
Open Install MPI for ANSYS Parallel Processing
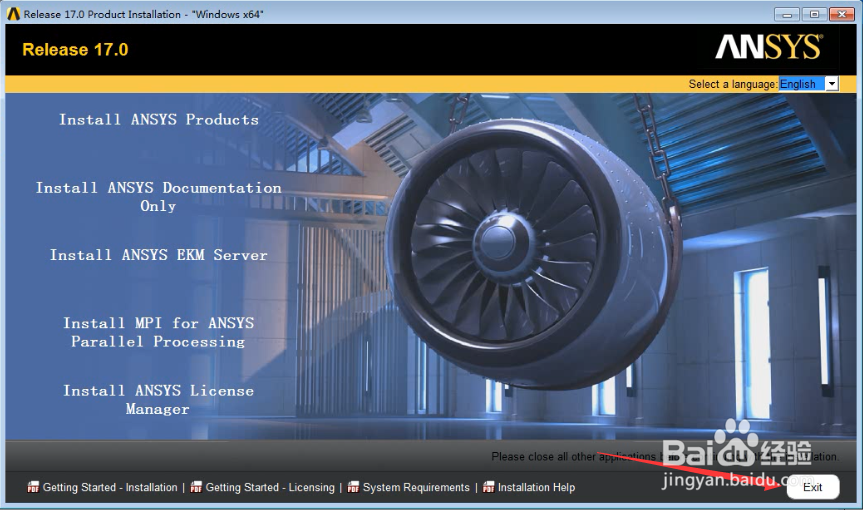(159, 332)
